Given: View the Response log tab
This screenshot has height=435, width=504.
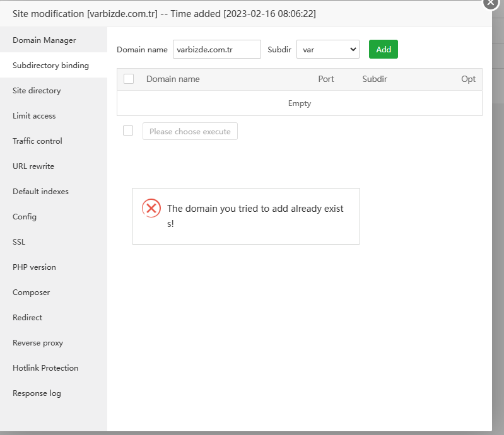Looking at the screenshot, I should [x=37, y=393].
